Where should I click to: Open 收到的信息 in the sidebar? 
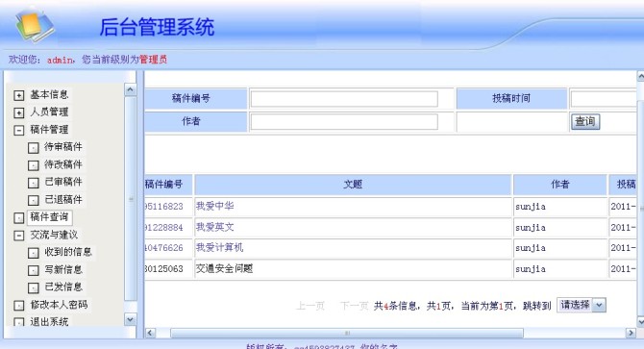pos(68,252)
